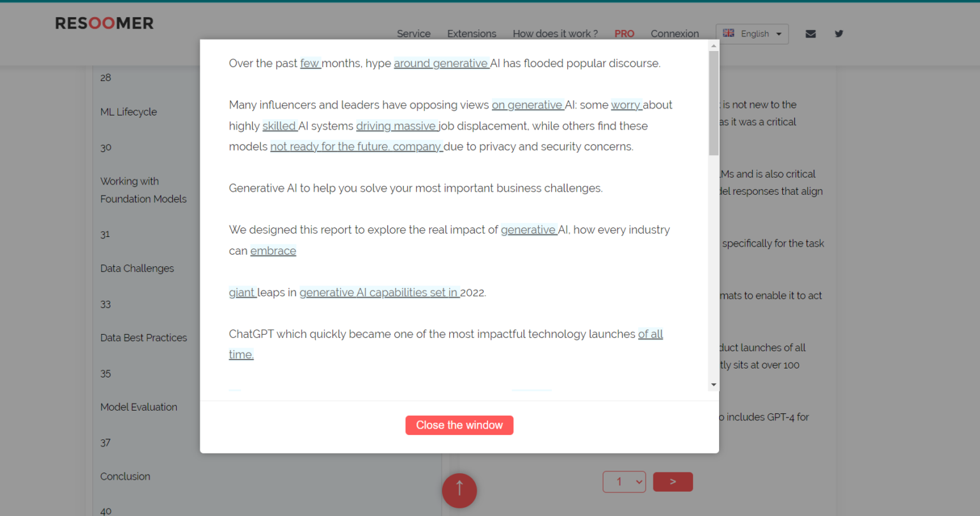Click the modal scrollbar up arrow
The image size is (980, 516).
tap(713, 45)
